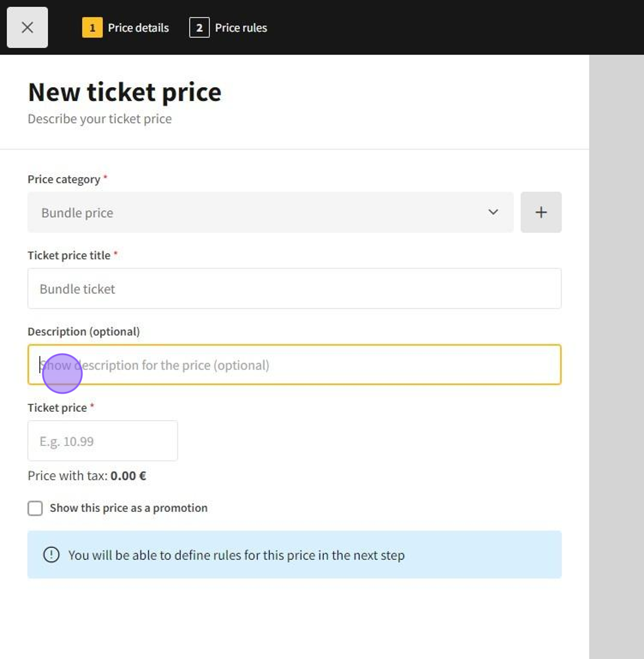The width and height of the screenshot is (644, 659).
Task: Click the Ticket price label
Action: point(57,408)
